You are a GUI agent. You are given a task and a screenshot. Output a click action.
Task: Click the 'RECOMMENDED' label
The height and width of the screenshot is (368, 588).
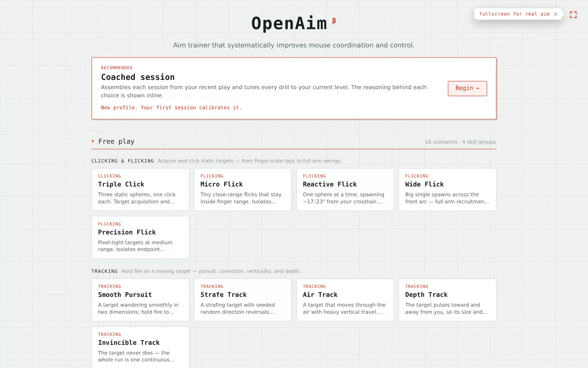[117, 68]
